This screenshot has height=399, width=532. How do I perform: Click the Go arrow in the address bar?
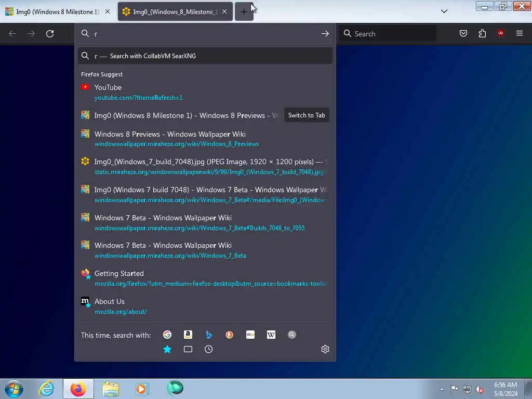tap(325, 34)
